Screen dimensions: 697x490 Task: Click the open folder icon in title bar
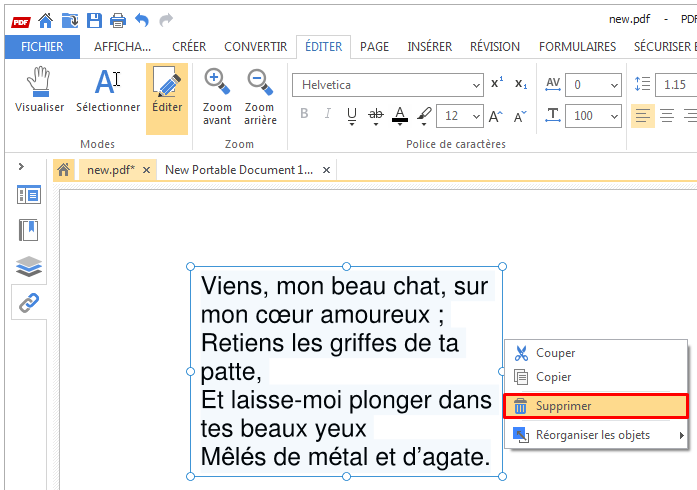[70, 20]
